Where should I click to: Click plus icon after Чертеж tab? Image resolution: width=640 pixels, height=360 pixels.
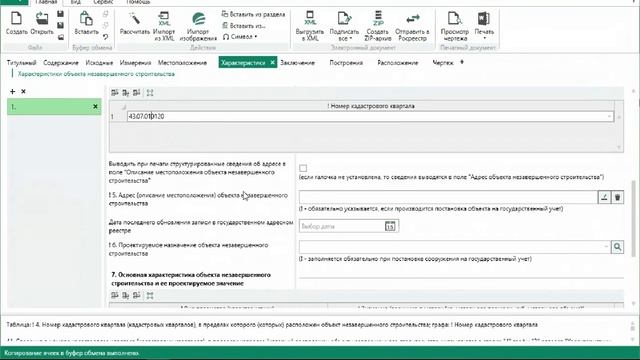pos(462,62)
